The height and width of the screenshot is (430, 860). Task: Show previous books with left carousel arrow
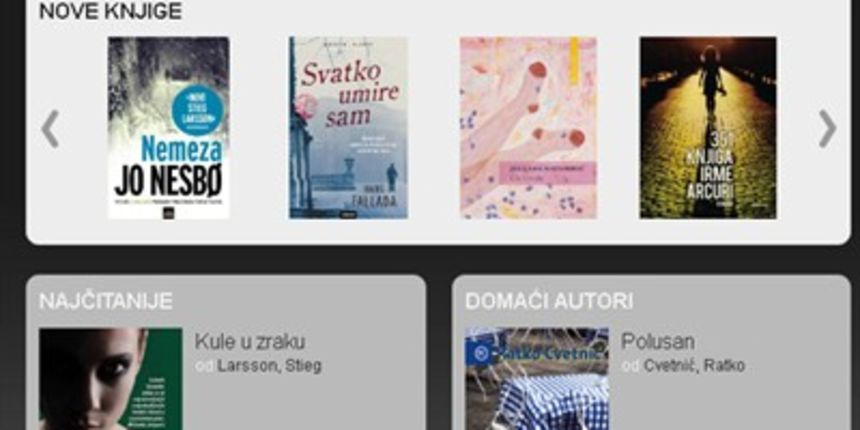point(50,129)
